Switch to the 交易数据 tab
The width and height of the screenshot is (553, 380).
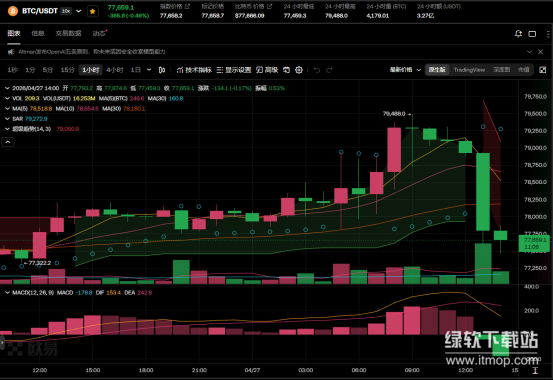pos(68,33)
